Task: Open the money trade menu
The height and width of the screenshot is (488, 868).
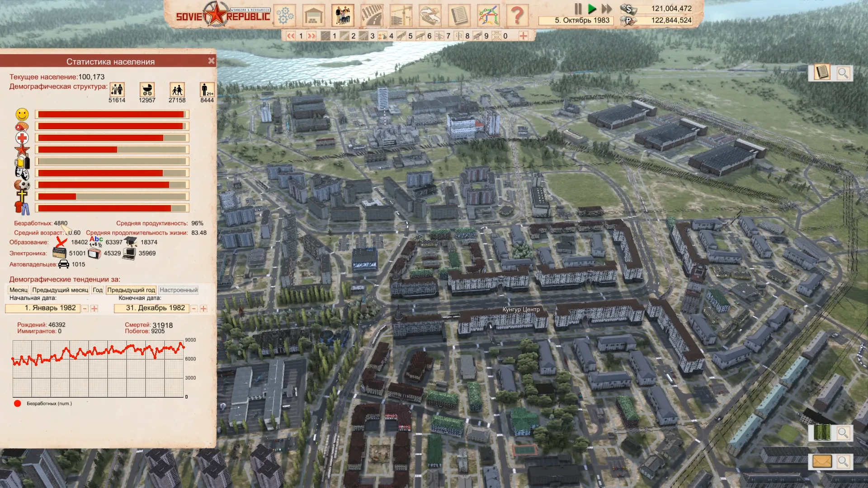Action: [x=429, y=15]
